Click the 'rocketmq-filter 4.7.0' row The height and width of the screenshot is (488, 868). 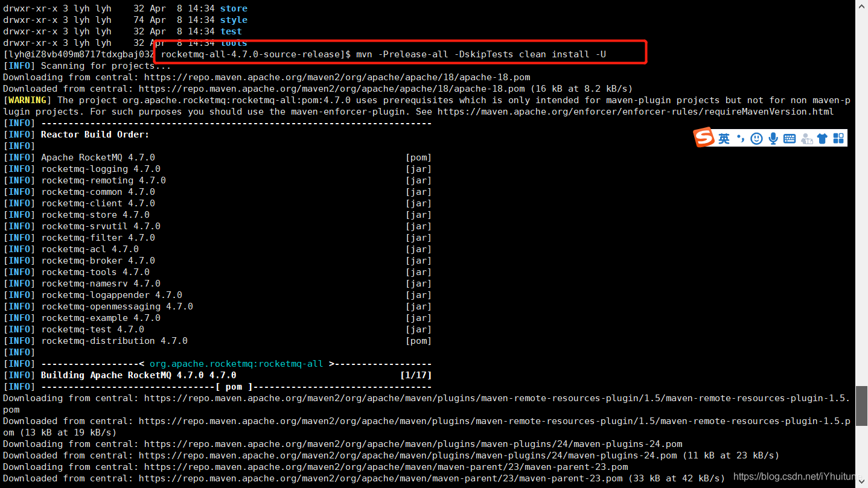coord(217,238)
